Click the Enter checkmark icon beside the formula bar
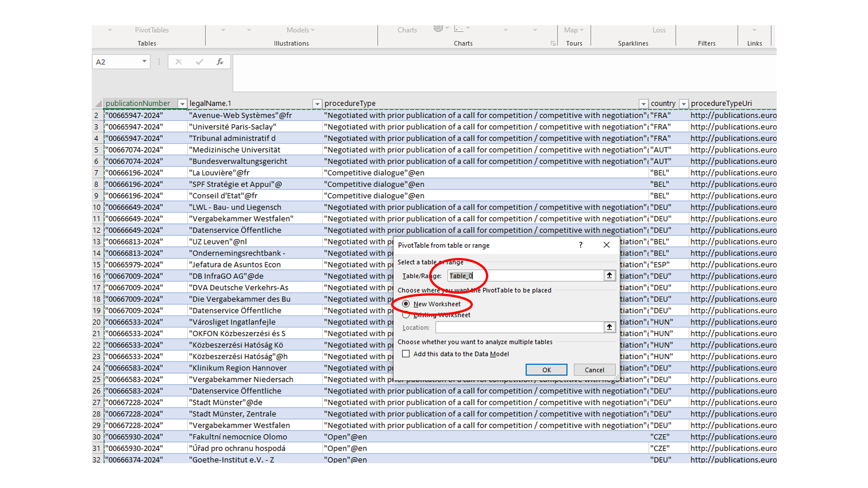868x488 pixels. [199, 61]
